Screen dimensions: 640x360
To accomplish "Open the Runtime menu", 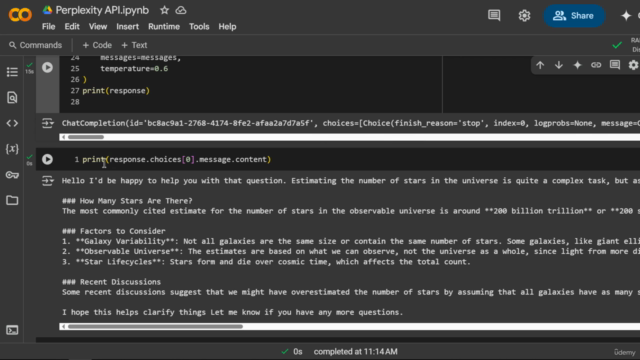I will coord(164,27).
